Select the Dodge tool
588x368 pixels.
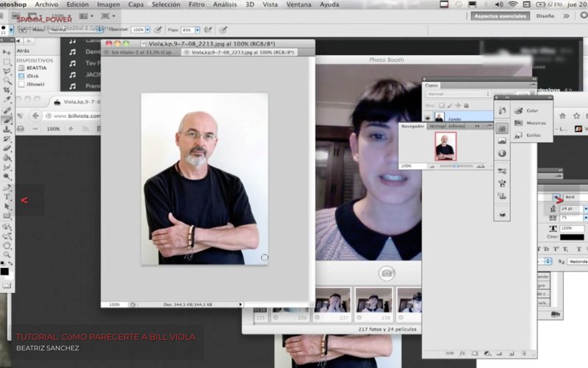[x=7, y=176]
